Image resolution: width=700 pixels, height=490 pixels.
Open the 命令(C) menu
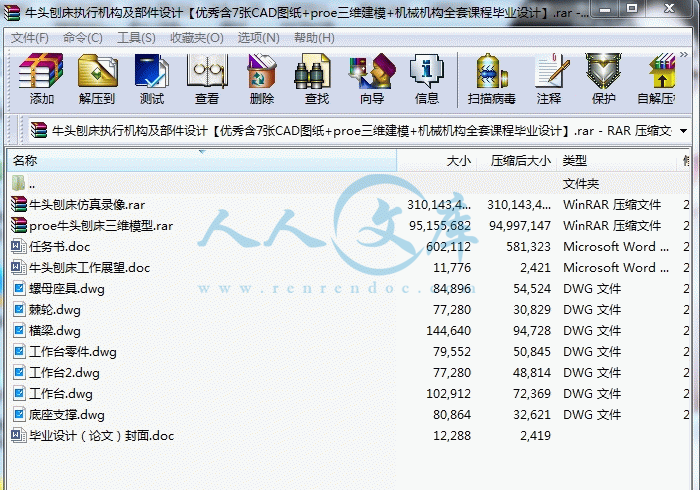pos(83,38)
